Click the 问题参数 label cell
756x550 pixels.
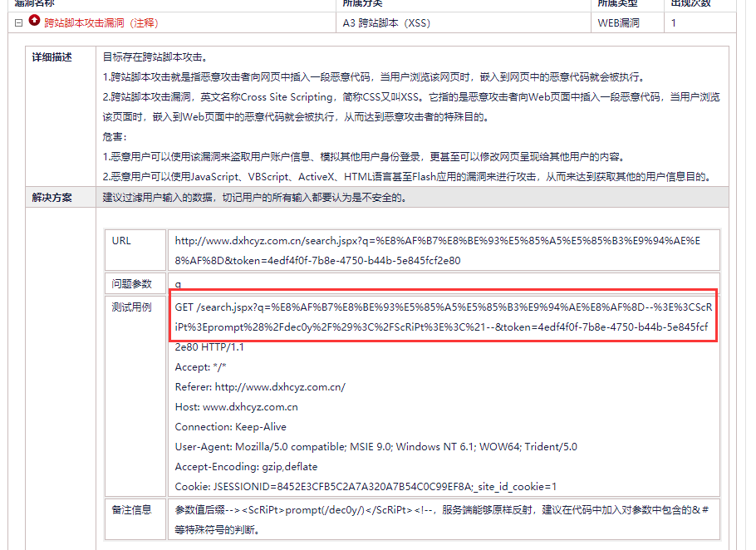click(x=135, y=283)
